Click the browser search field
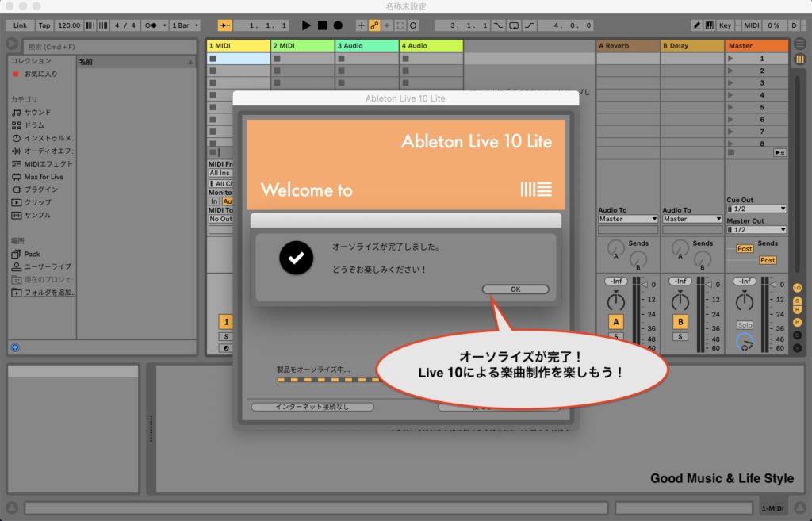 [109, 47]
